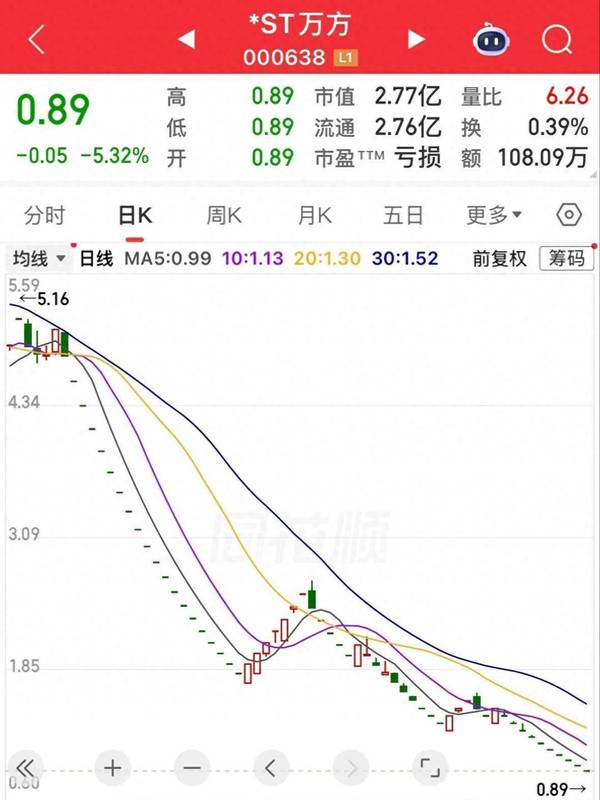Toggle the 前复权 adjustment option
The height and width of the screenshot is (800, 600).
point(499,259)
